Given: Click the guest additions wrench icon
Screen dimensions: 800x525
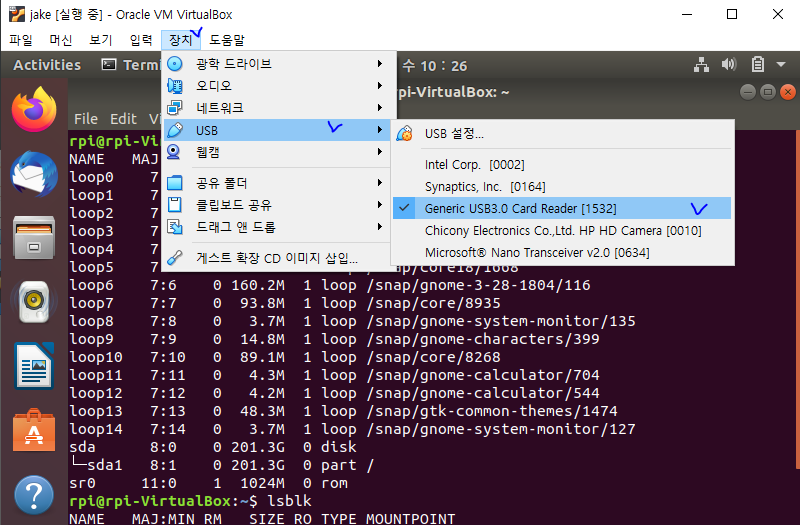Looking at the screenshot, I should point(174,258).
